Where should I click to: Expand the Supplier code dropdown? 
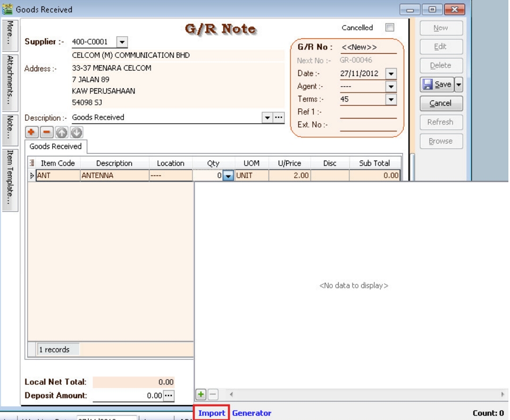coord(121,42)
